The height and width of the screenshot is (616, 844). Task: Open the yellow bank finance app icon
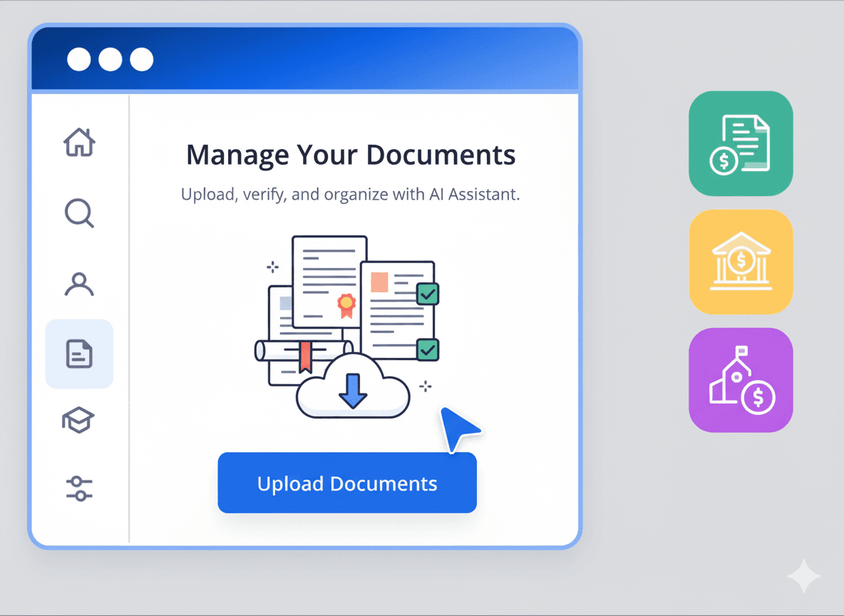[741, 262]
